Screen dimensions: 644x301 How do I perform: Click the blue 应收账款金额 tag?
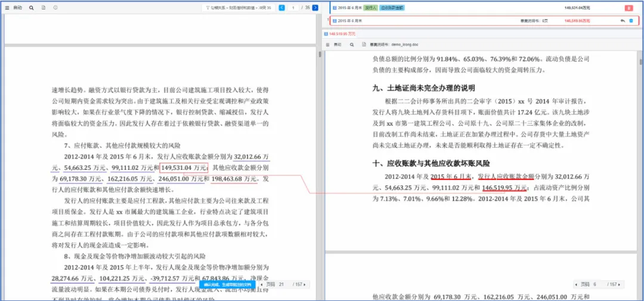(392, 8)
